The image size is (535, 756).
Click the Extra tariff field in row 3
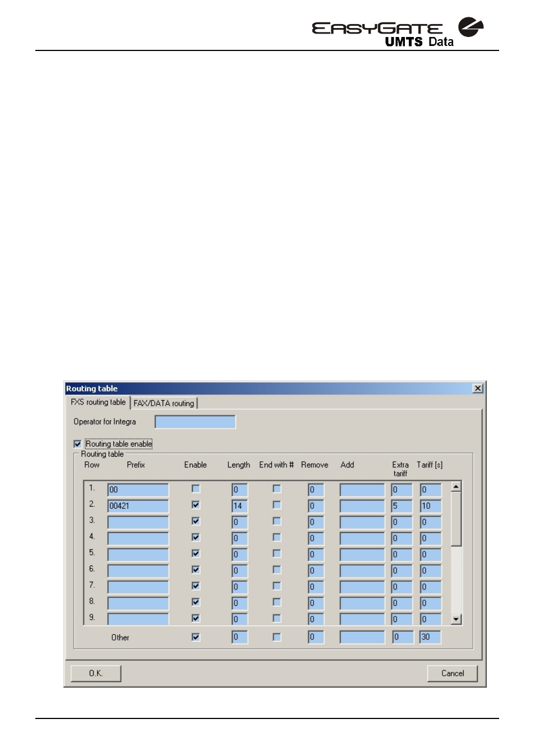[402, 522]
